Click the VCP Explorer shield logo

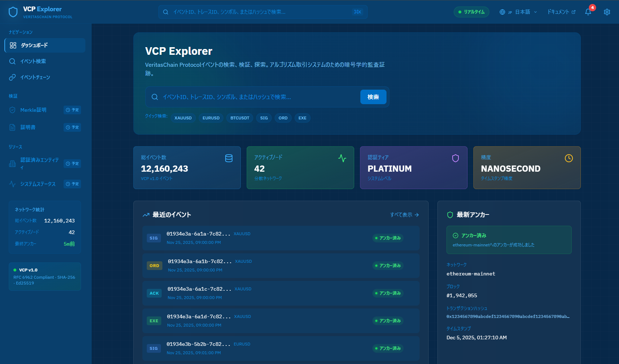[x=13, y=12]
